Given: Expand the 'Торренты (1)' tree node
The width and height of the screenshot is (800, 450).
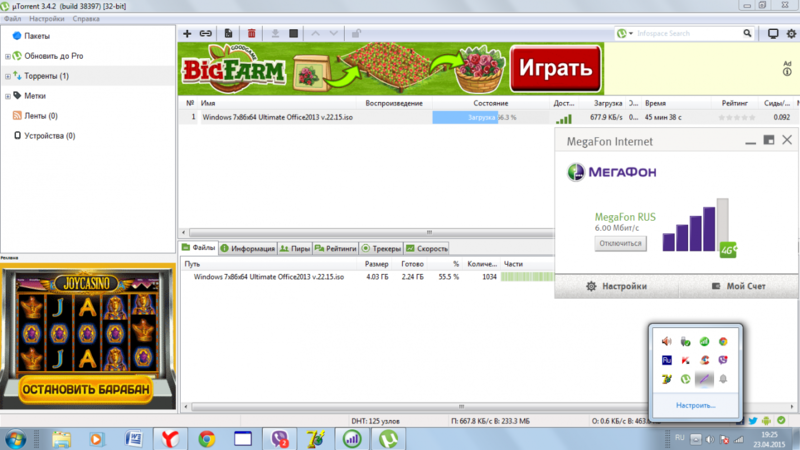Looking at the screenshot, I should [8, 76].
